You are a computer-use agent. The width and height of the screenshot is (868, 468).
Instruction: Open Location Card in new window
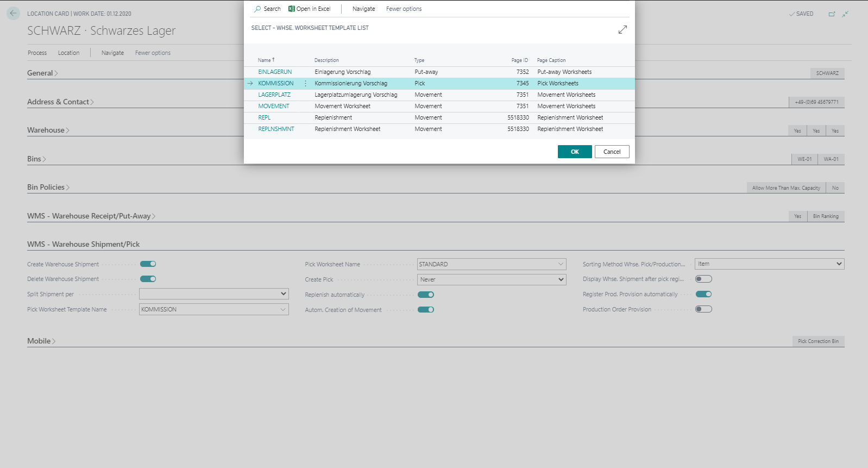[832, 14]
